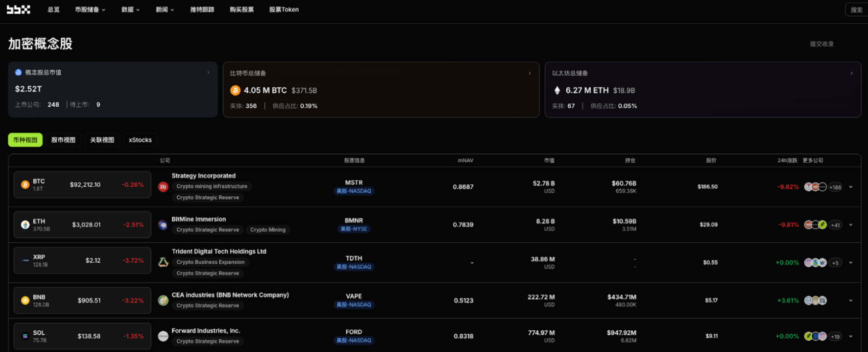Click the orange Bitcoin icon in 比特币总储备 card
The image size is (868, 352).
point(235,90)
